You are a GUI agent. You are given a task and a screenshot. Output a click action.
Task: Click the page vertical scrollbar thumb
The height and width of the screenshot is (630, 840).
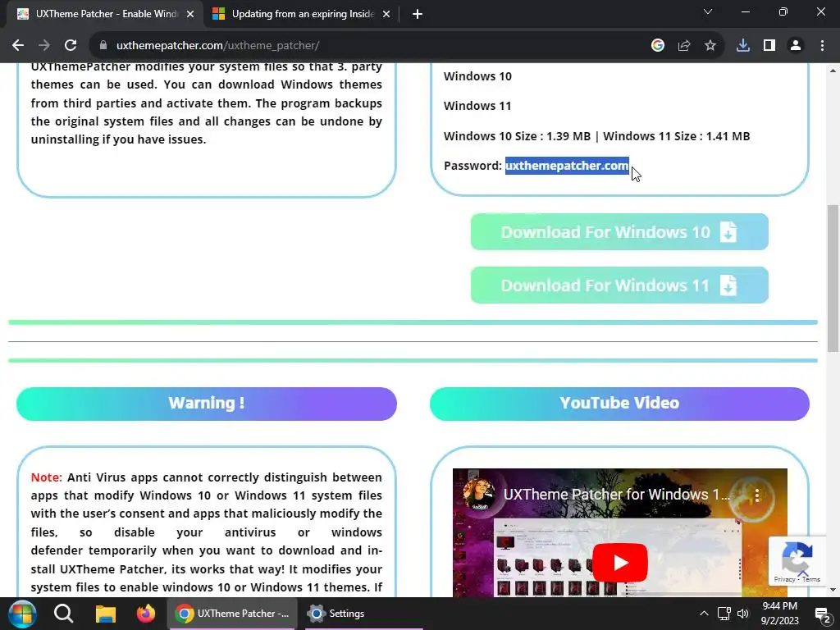(833, 279)
